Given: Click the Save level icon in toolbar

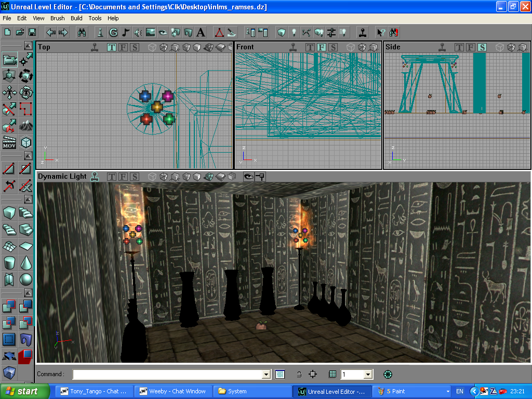Looking at the screenshot, I should click(32, 32).
